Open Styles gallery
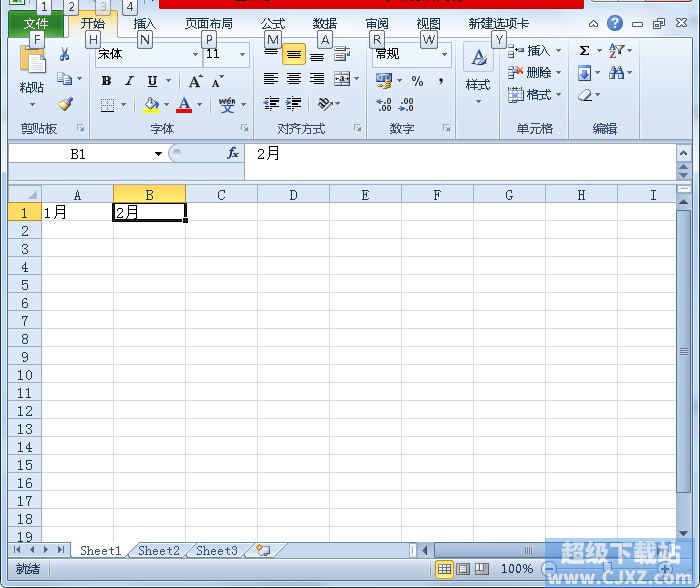 (x=478, y=74)
